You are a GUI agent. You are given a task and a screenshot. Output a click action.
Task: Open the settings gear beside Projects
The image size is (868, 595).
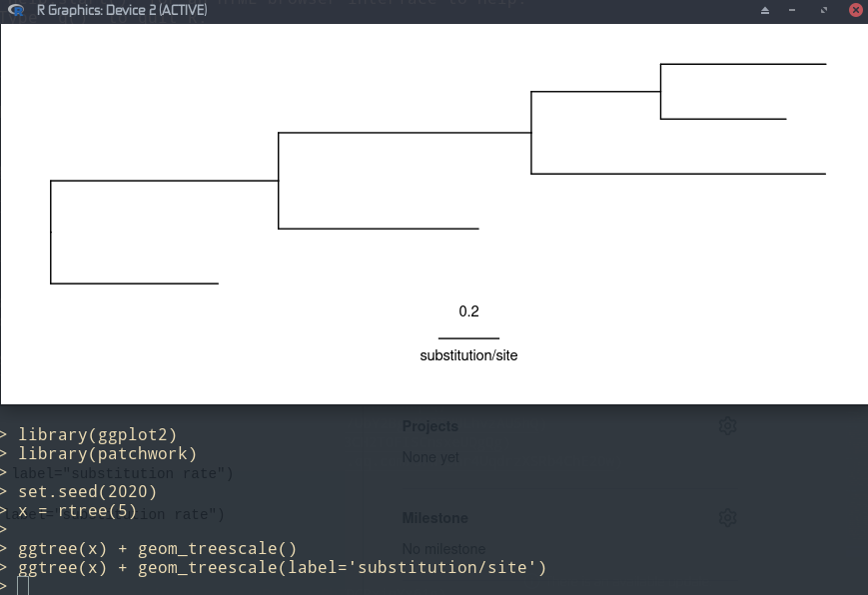[x=728, y=425]
